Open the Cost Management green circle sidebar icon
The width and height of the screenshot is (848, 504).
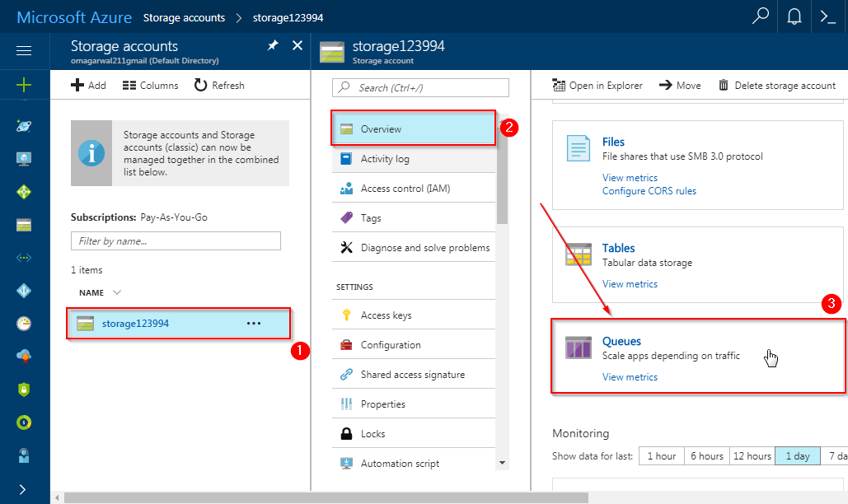tap(24, 422)
